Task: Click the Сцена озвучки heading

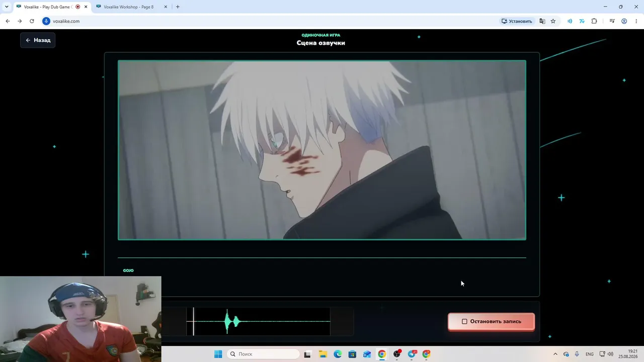Action: point(321,43)
